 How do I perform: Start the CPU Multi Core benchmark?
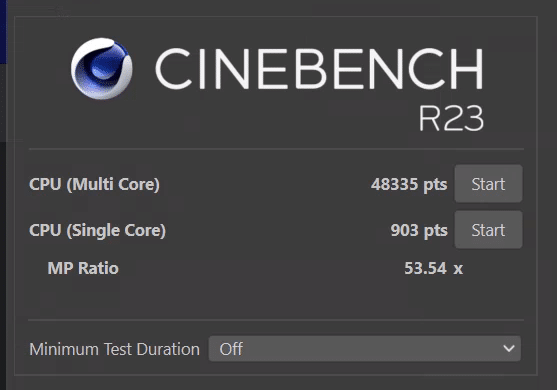(x=488, y=184)
